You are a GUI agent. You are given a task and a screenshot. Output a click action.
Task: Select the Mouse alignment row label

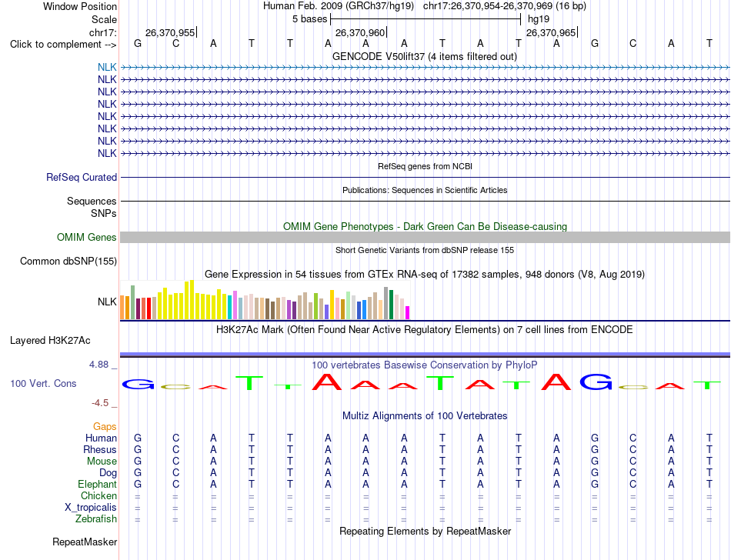pyautogui.click(x=102, y=462)
